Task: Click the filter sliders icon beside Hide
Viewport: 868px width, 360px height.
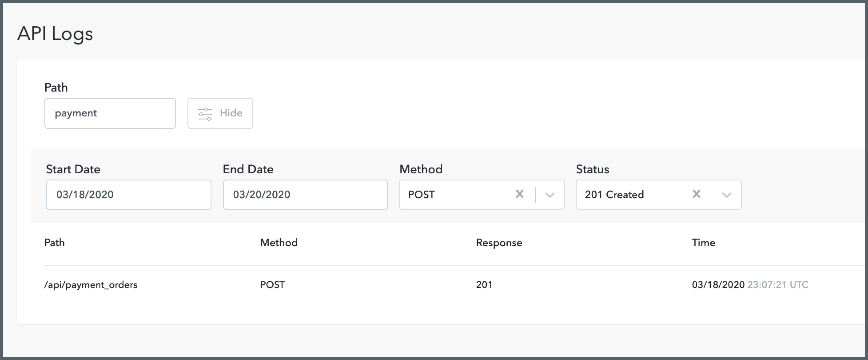Action: 205,113
